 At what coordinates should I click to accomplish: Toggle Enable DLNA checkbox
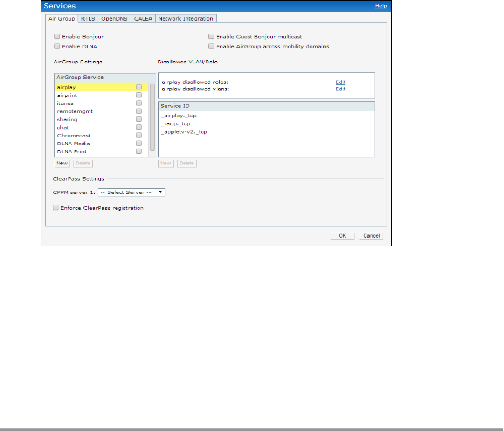(57, 46)
